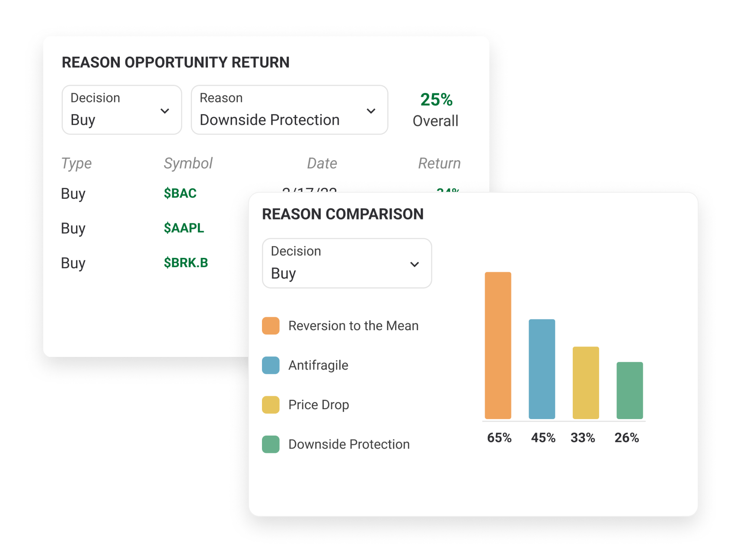Click the Type column header
This screenshot has width=747, height=560.
77,163
